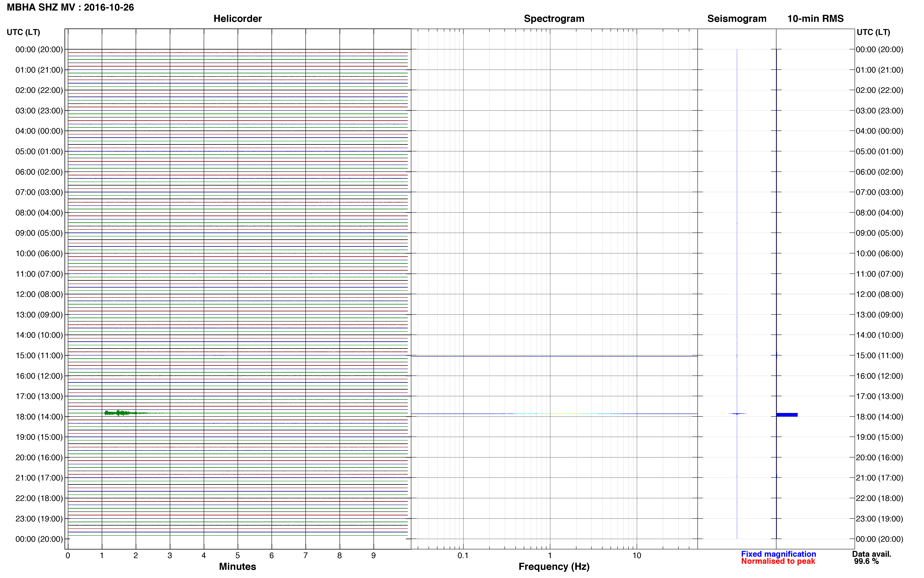Click the '99.6 %' availability value
Image resolution: width=924 pixels, height=578 pixels.
tap(866, 561)
